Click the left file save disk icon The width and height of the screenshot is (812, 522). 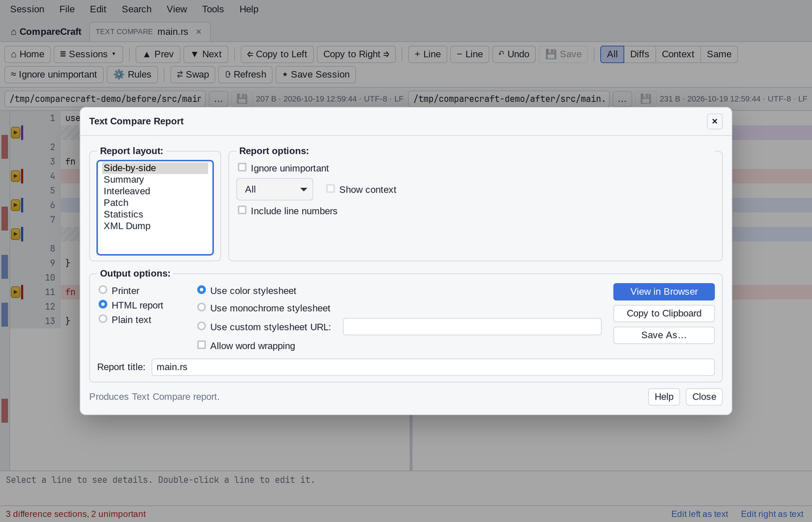coord(242,99)
